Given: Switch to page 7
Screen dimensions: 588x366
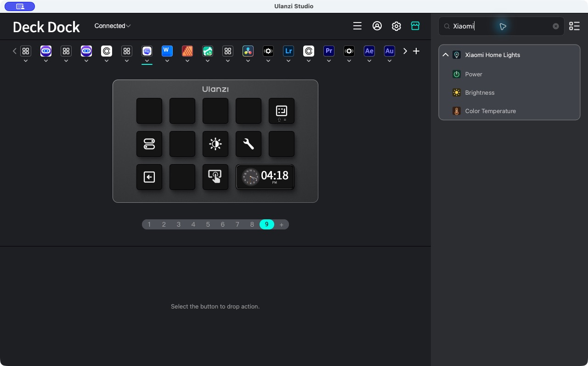Looking at the screenshot, I should click(237, 224).
